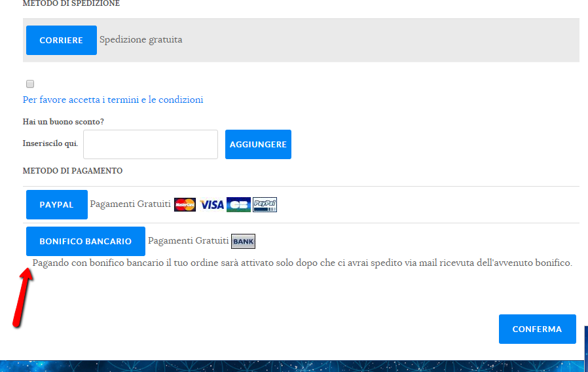
Task: Confirm the order with CONFERMA button
Action: pyautogui.click(x=537, y=329)
